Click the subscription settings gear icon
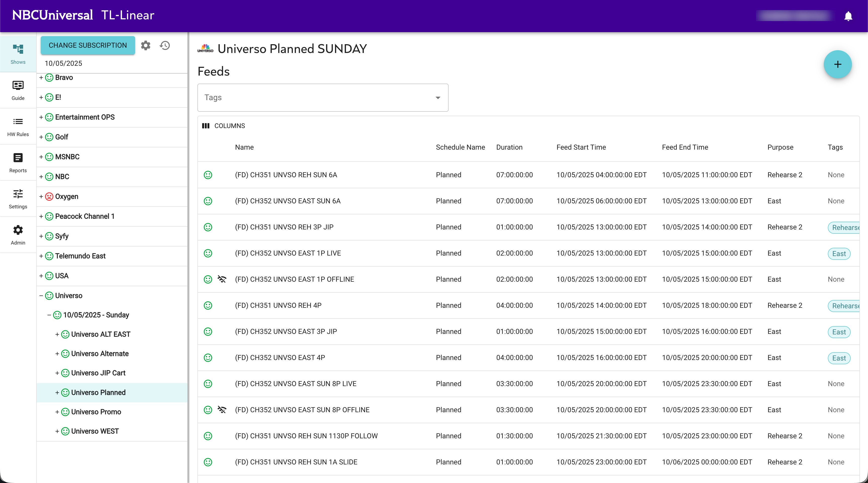 click(x=146, y=45)
